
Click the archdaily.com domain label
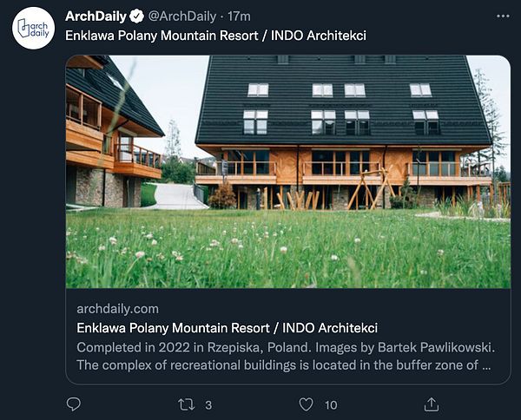click(117, 309)
